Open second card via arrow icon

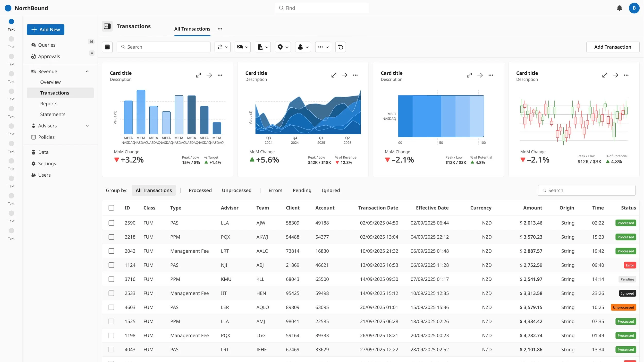[x=344, y=75]
